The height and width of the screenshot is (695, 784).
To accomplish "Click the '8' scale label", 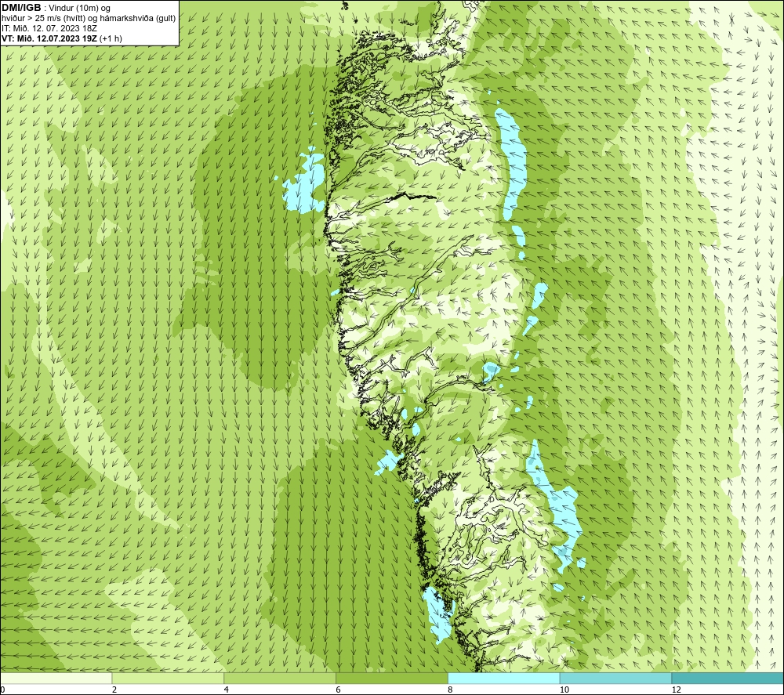I will [x=451, y=690].
